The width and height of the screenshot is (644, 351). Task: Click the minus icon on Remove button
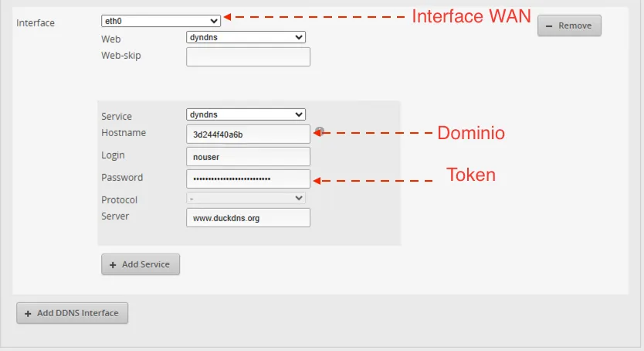point(549,26)
